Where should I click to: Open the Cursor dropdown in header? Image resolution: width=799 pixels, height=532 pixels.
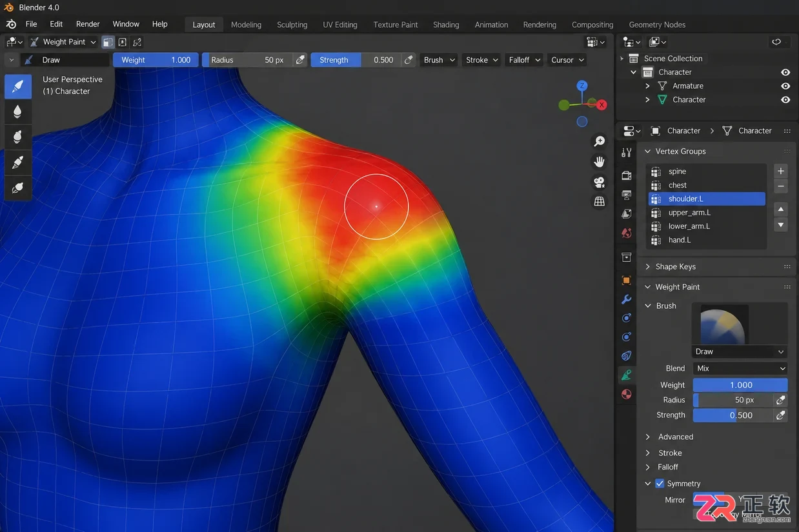pos(567,60)
